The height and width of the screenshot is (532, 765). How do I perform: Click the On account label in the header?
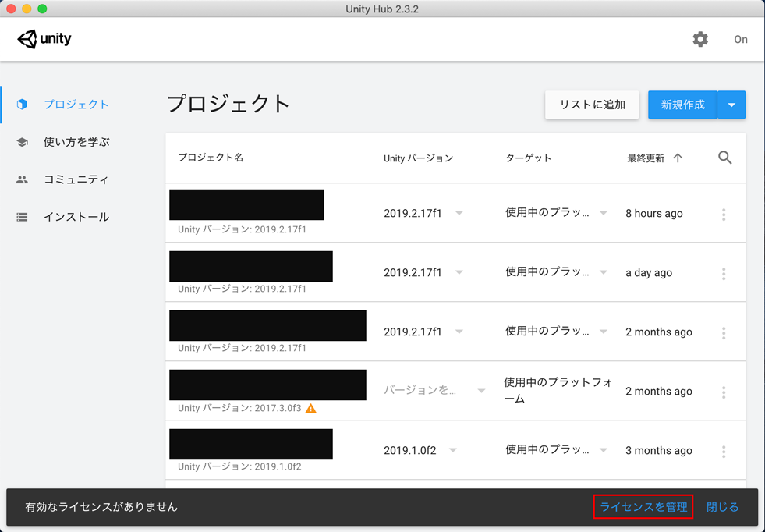(740, 39)
